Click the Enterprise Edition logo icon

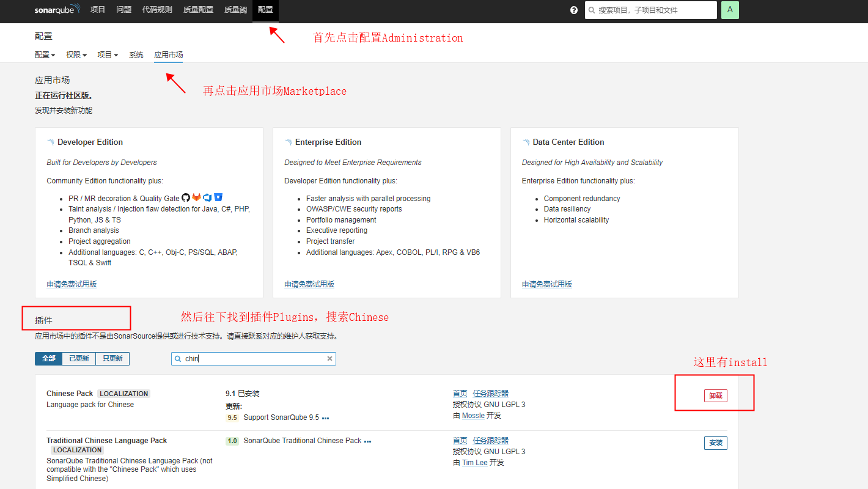tap(289, 142)
